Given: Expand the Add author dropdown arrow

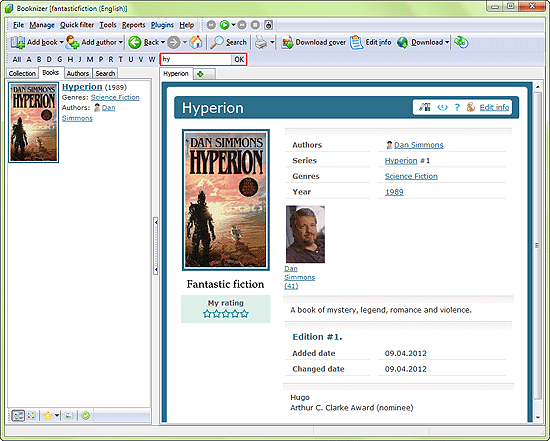Looking at the screenshot, I should (x=121, y=42).
